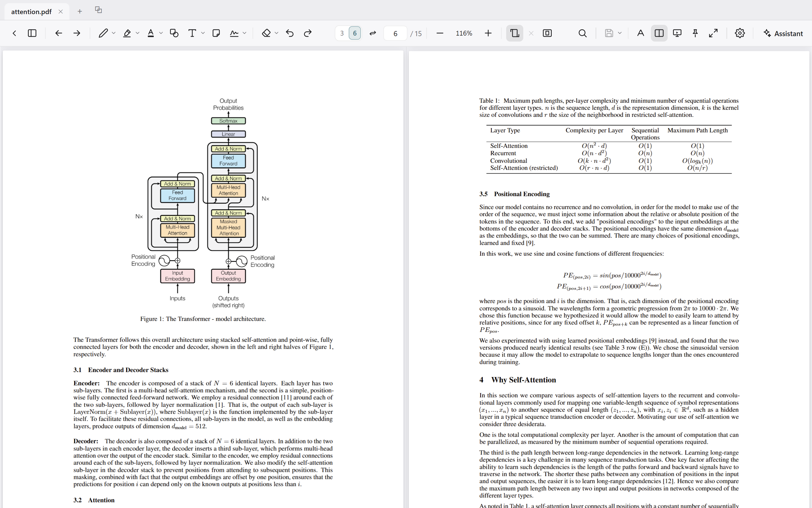The height and width of the screenshot is (508, 812).
Task: Start presentation mode
Action: point(678,33)
